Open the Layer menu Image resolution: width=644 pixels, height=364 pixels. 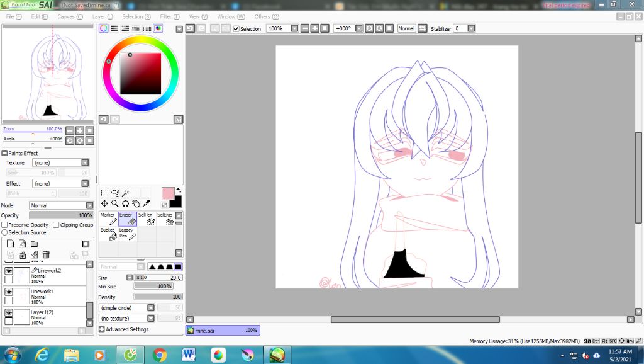coord(103,16)
